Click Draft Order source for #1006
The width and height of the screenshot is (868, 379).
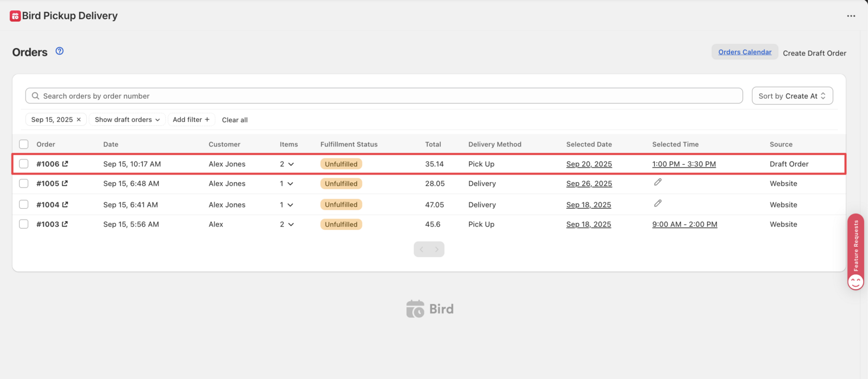point(789,164)
